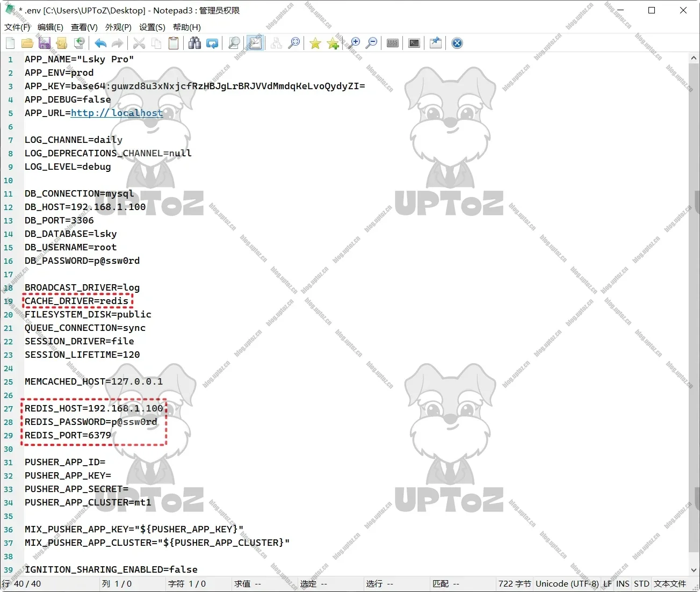
Task: Click line MEMCACHED_HOST=127.0.0.1
Action: click(94, 382)
